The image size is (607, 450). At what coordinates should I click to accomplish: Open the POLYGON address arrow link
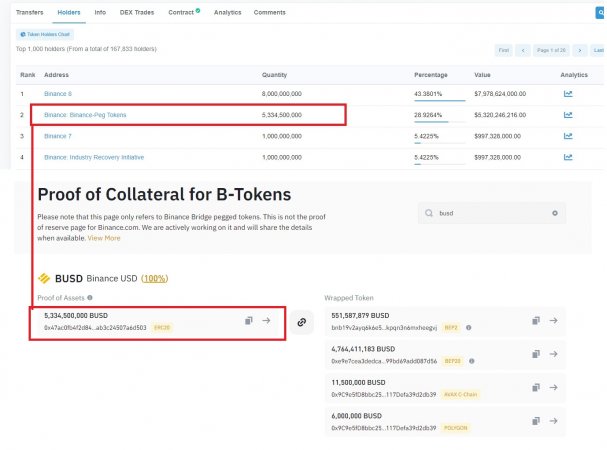[x=554, y=421]
